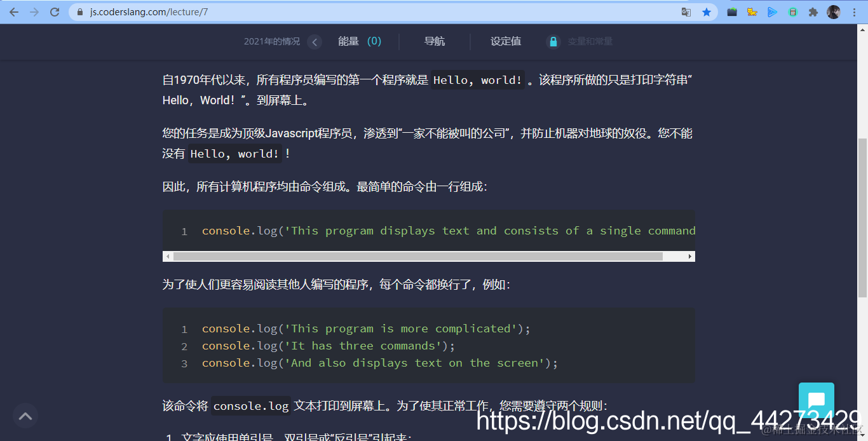Click the single-command console.log code line

click(x=449, y=231)
